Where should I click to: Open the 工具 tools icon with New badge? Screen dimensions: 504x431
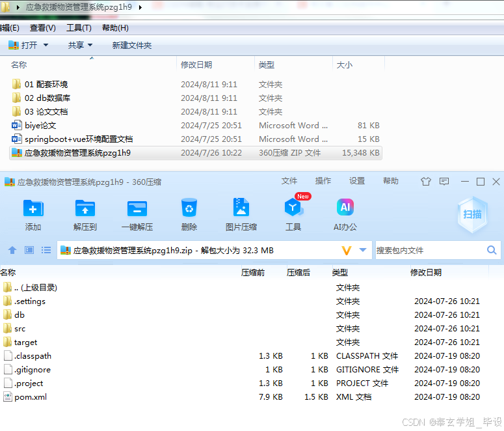[294, 208]
